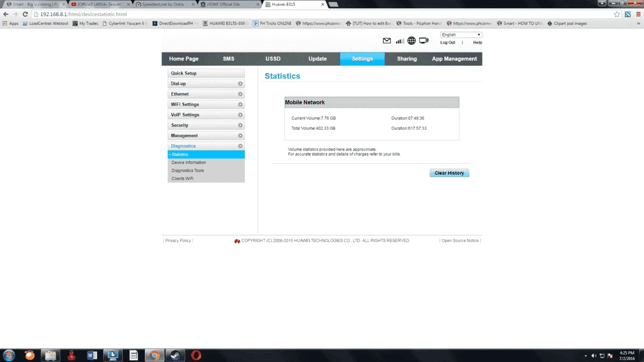
Task: Open the SMS tab
Action: 229,59
